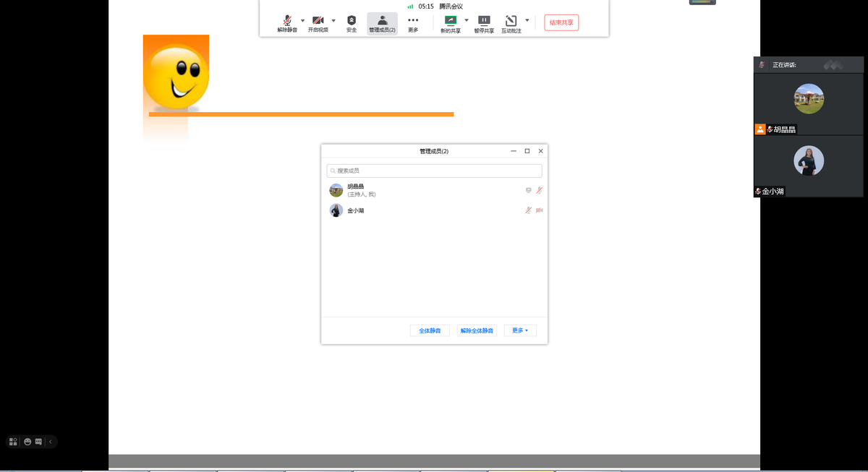Expand arrow next to 新的共享
Screen dimensions: 868x472
[x=467, y=20]
